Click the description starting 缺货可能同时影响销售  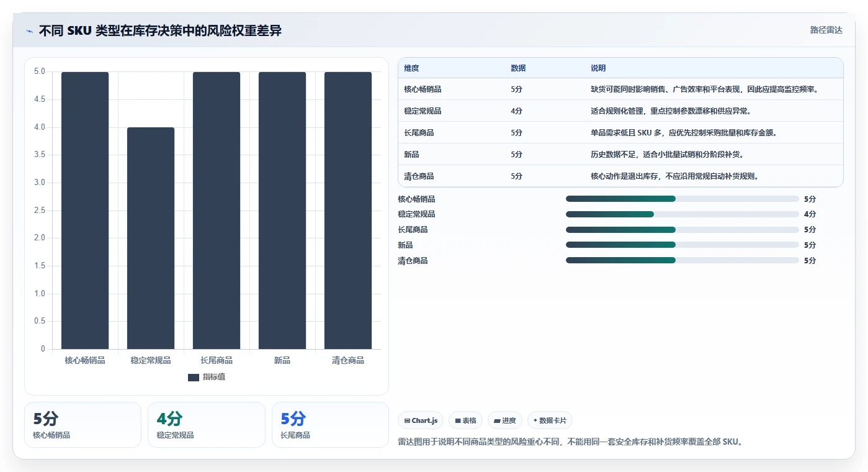[705, 89]
